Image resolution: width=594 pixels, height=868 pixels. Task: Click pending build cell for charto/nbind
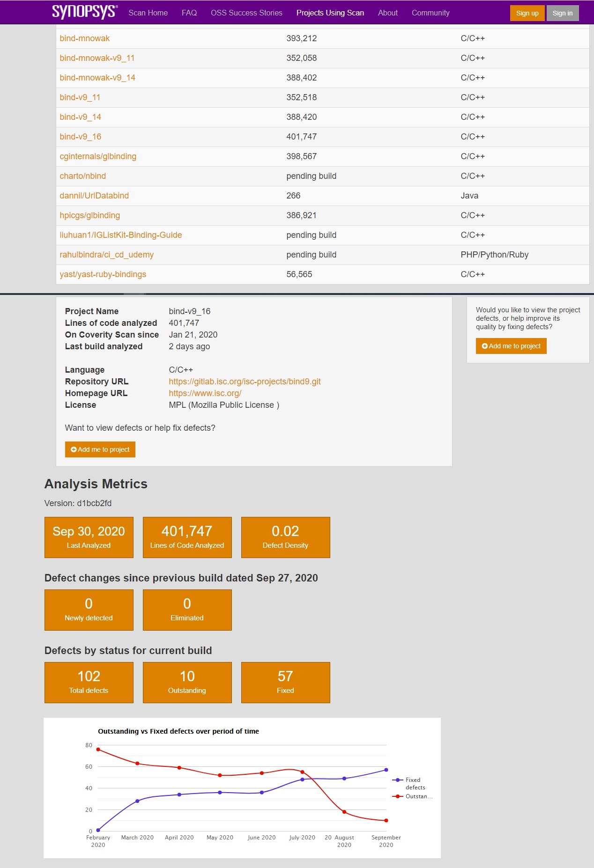pos(312,176)
